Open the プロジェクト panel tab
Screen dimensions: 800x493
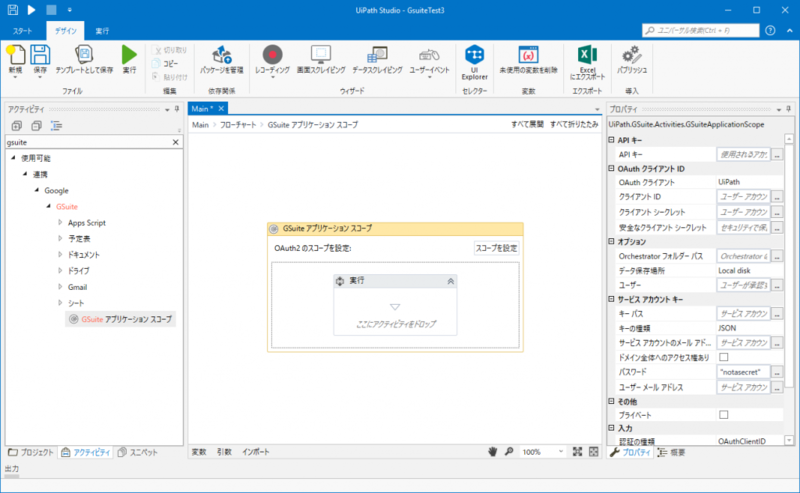tap(31, 452)
